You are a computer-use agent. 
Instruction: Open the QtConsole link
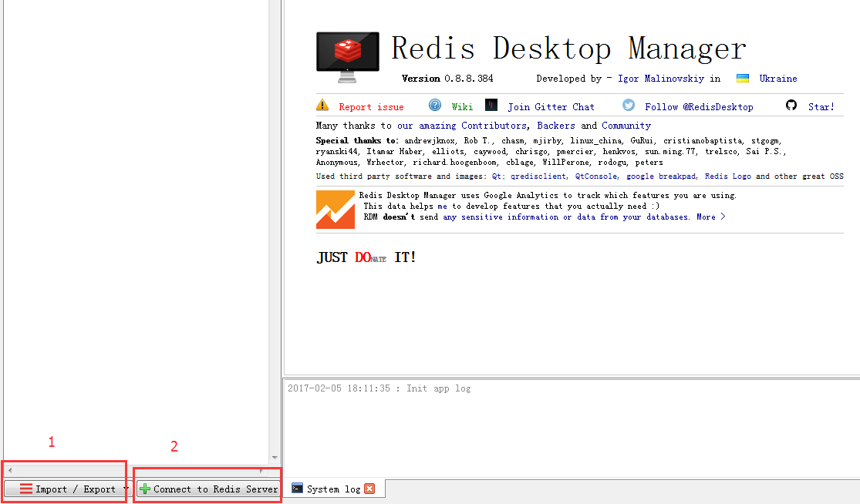[x=596, y=176]
